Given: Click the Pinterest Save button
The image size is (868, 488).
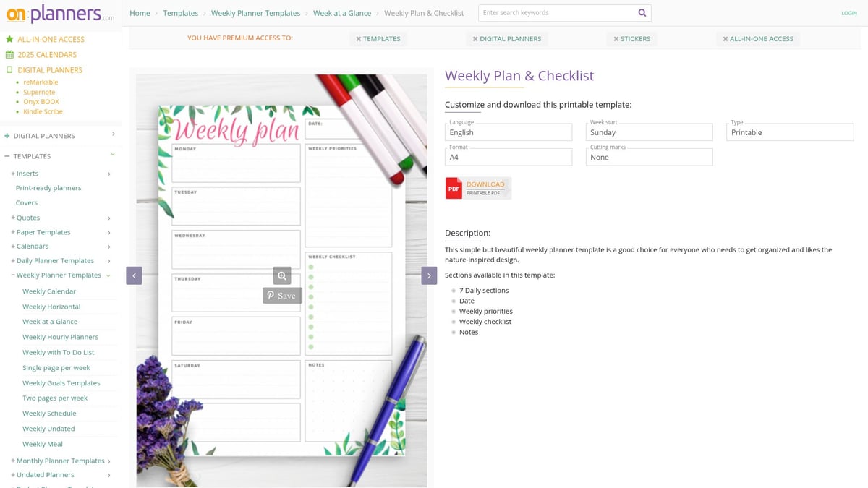Looking at the screenshot, I should (281, 296).
